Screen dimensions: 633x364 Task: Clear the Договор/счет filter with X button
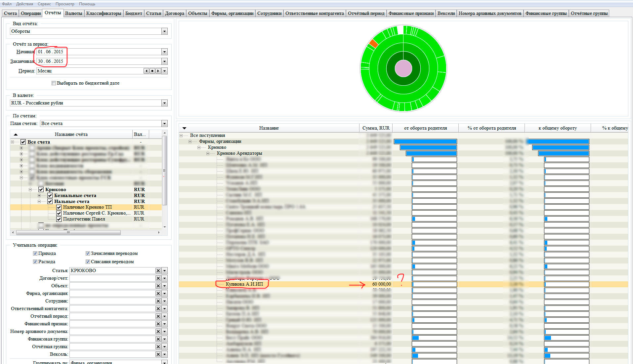158,278
